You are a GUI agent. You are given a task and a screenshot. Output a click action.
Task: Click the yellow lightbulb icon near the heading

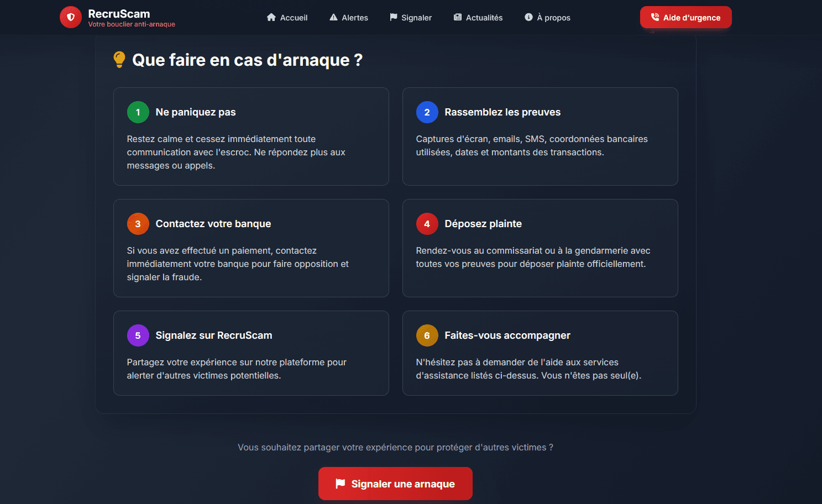coord(119,60)
